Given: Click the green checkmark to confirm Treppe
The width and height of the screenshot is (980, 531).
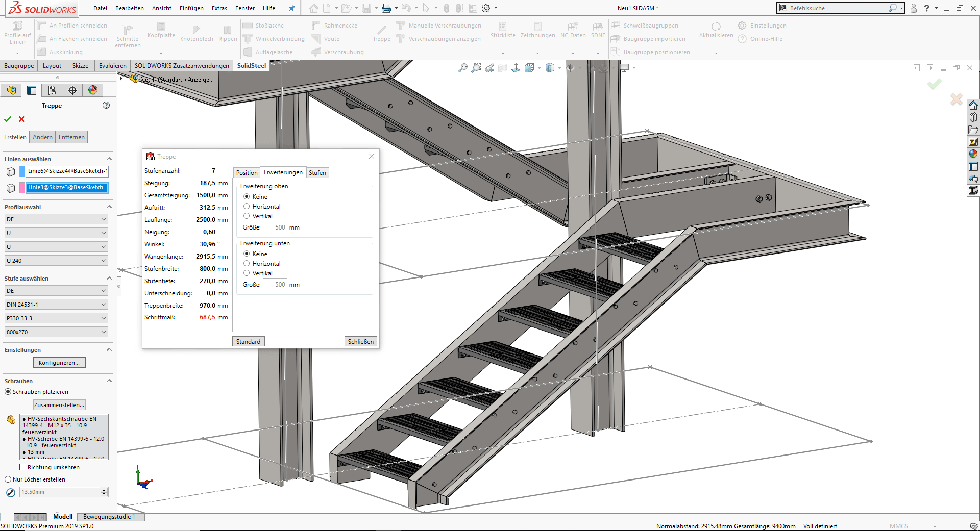Looking at the screenshot, I should click(8, 119).
